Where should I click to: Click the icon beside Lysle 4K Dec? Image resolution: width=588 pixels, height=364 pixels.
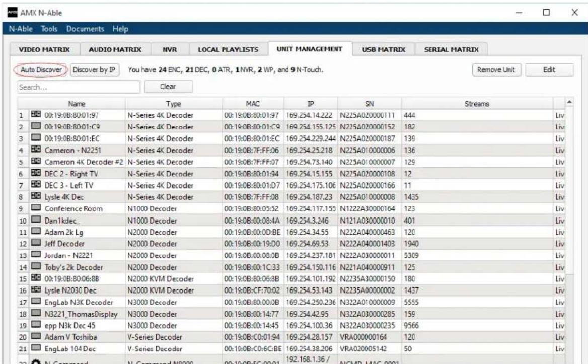[x=36, y=196]
